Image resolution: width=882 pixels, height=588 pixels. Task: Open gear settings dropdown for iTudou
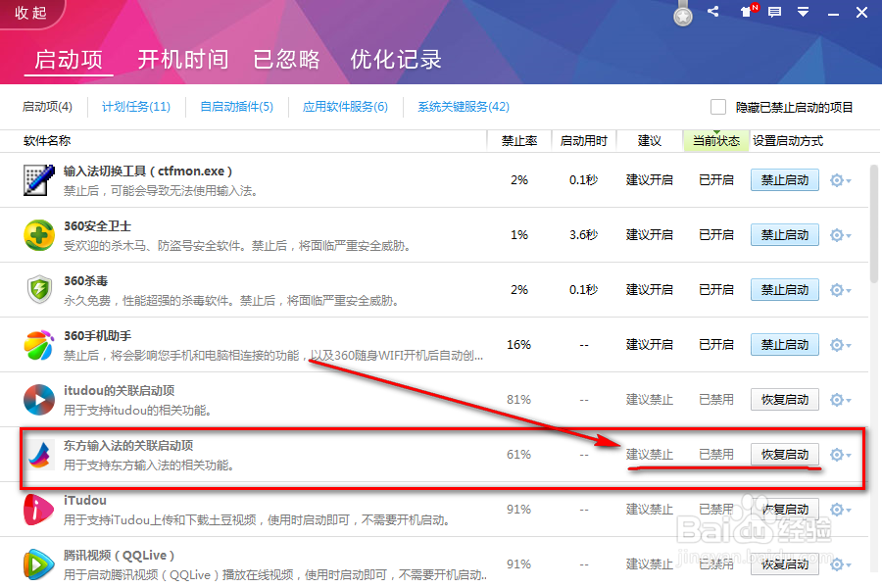click(x=841, y=510)
